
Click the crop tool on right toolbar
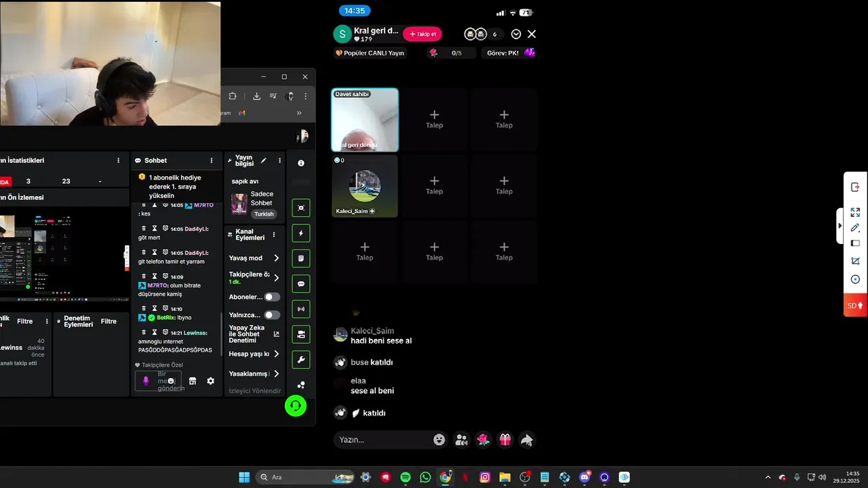tap(855, 261)
